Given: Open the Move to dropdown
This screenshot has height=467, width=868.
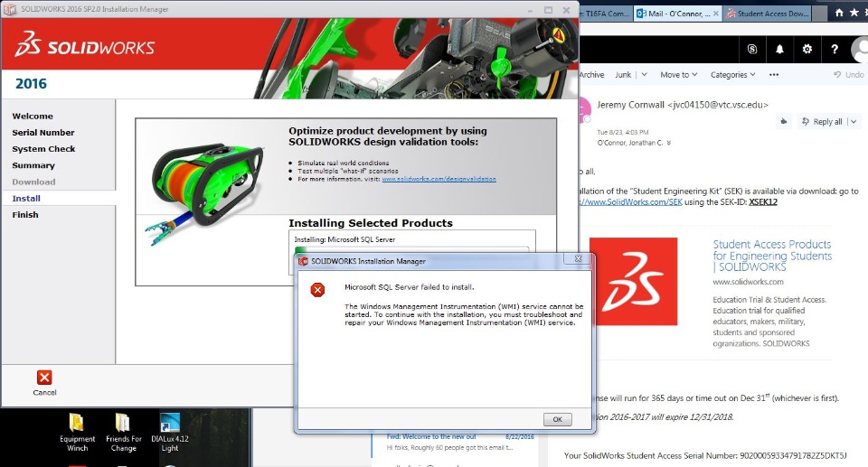Looking at the screenshot, I should tap(679, 75).
